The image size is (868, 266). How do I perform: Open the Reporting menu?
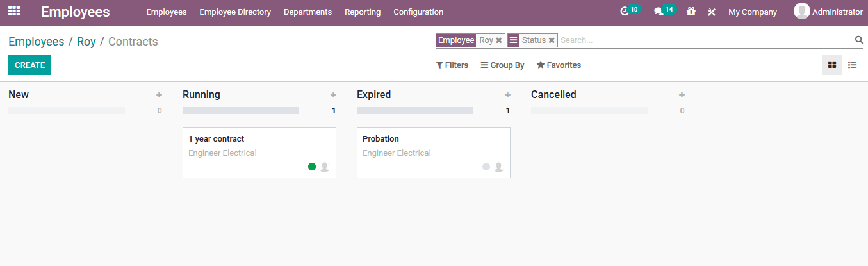(363, 12)
